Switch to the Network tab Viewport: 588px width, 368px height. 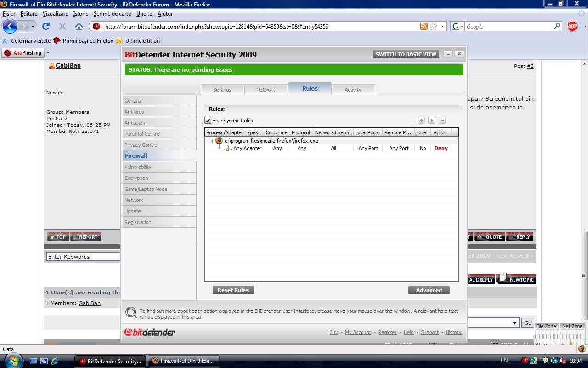(266, 90)
